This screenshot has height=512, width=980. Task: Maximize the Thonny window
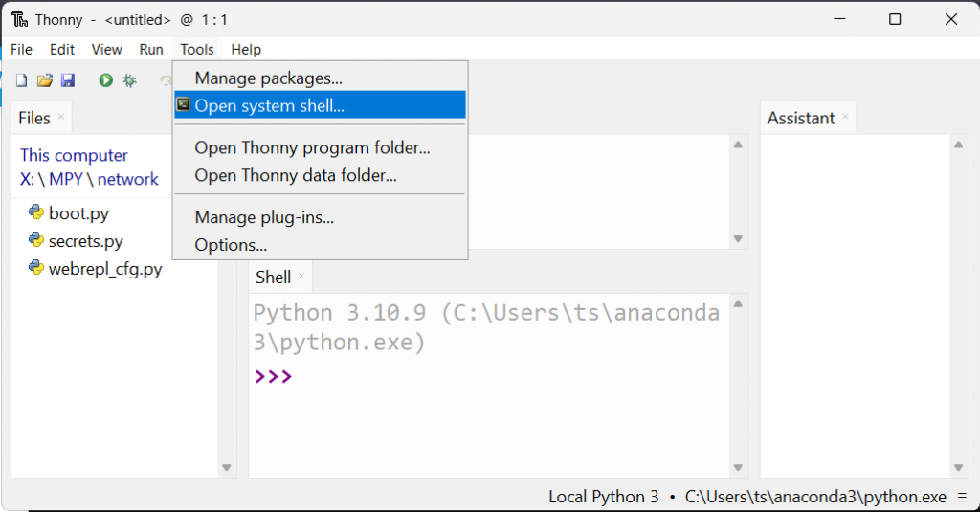coord(895,19)
